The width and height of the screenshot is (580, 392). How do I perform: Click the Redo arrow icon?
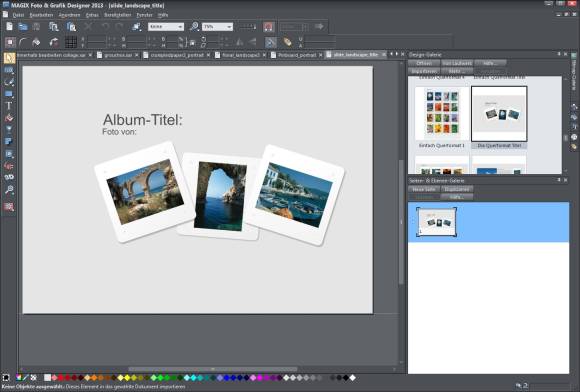[x=119, y=27]
